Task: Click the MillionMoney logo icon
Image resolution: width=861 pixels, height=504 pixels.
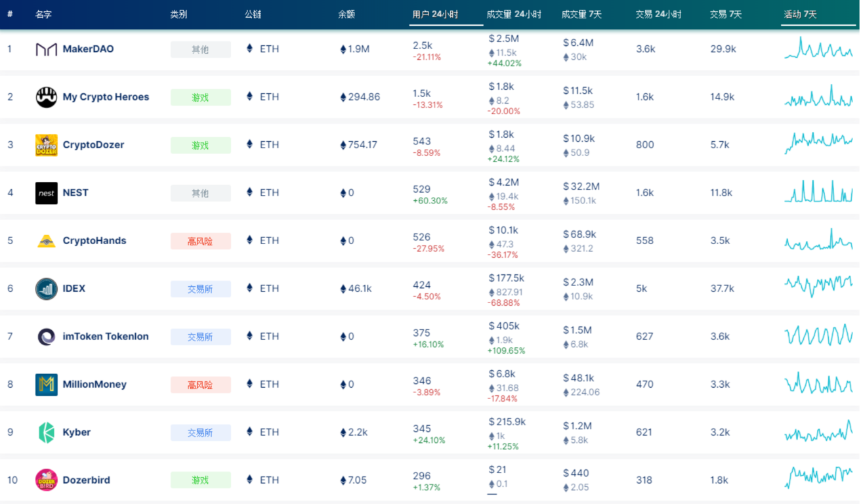Action: tap(47, 385)
